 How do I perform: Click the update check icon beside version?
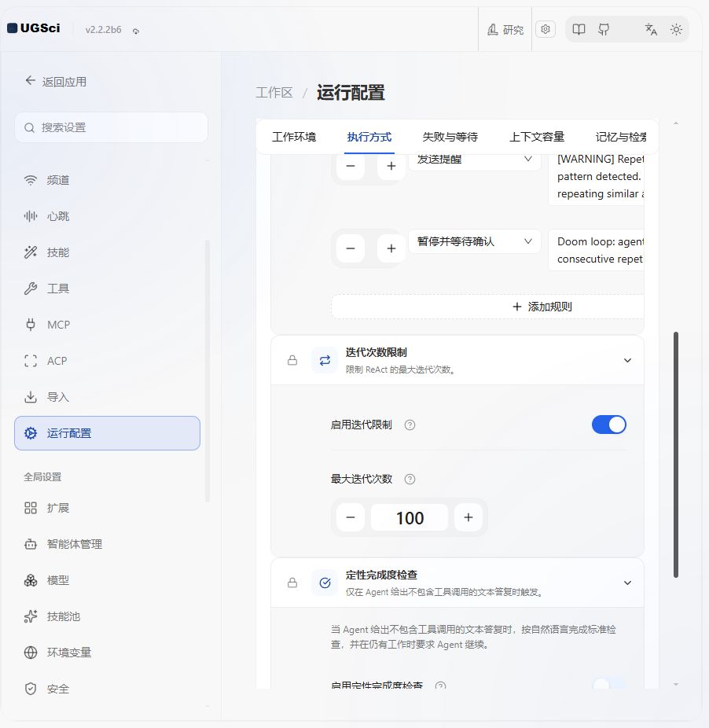click(135, 31)
